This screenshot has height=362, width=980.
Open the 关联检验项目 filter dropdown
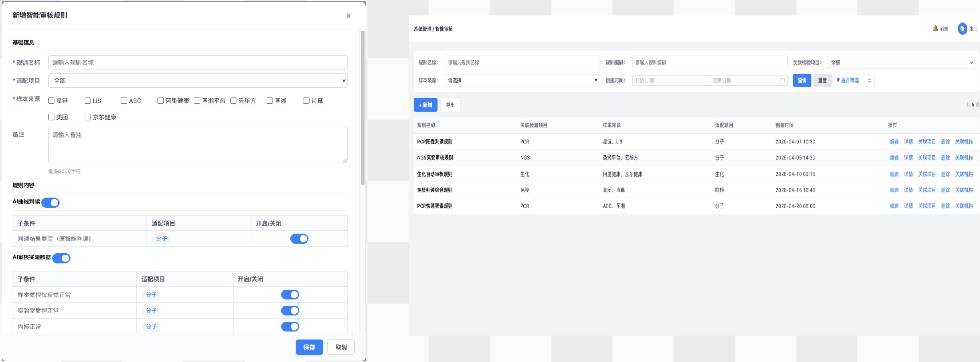point(901,63)
